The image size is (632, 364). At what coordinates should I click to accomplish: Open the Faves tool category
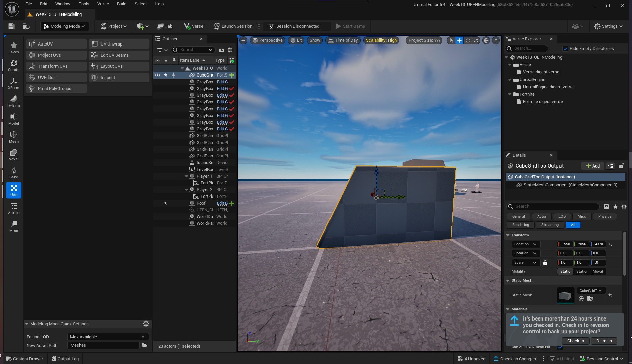point(13,48)
